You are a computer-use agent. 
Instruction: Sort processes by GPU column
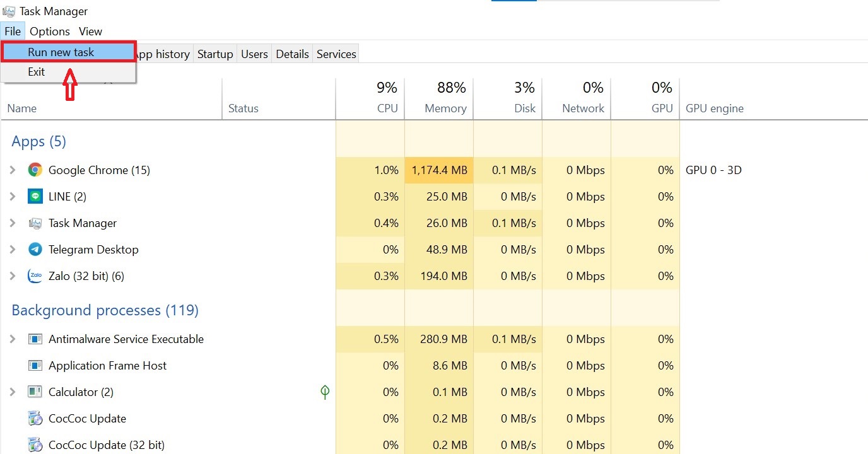point(645,99)
